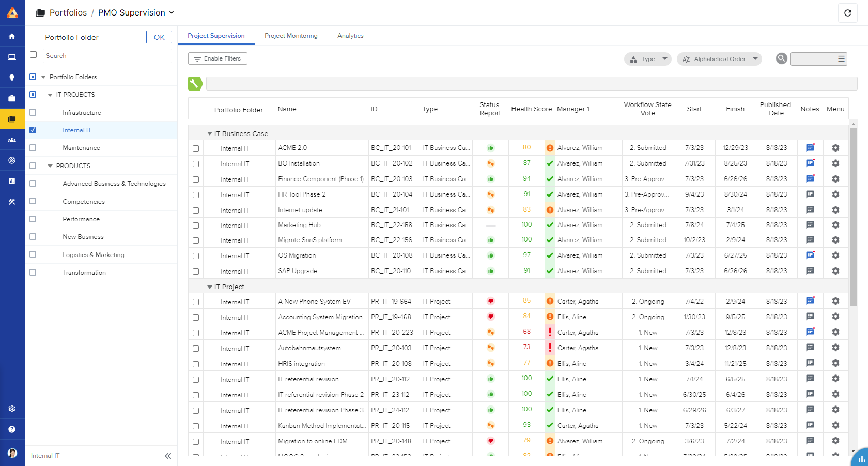Viewport: 868px width, 466px height.
Task: Open the Home icon in left sidebar
Action: click(12, 36)
